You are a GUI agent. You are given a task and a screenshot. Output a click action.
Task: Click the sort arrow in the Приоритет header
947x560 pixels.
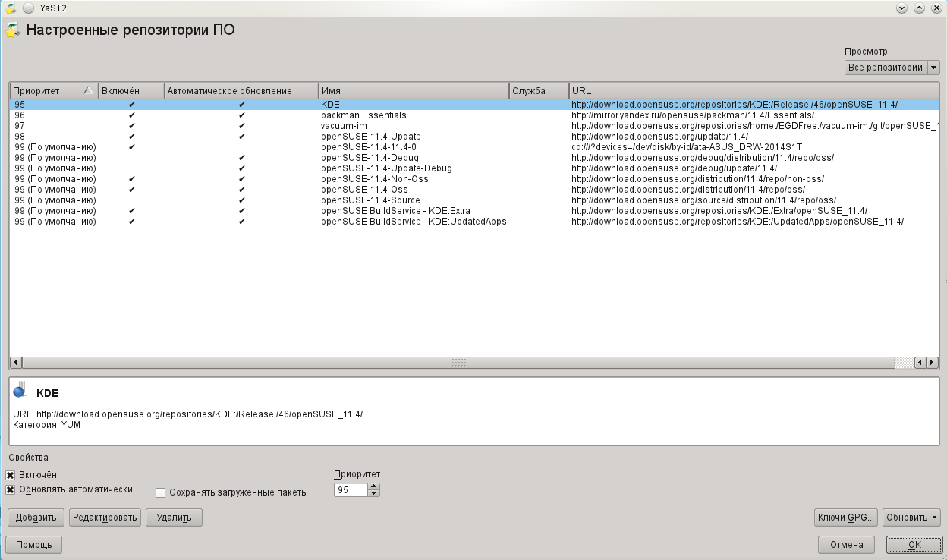pyautogui.click(x=89, y=91)
